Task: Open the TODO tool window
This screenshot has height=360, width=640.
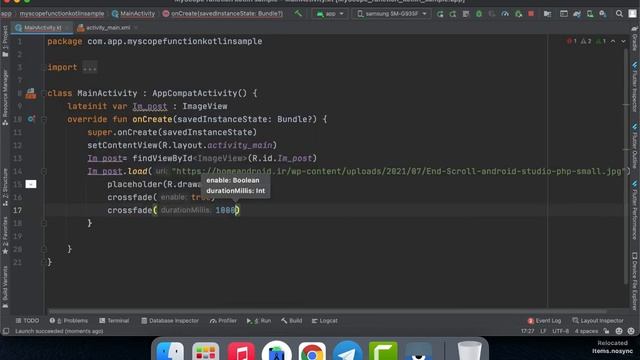Action: coord(27,321)
